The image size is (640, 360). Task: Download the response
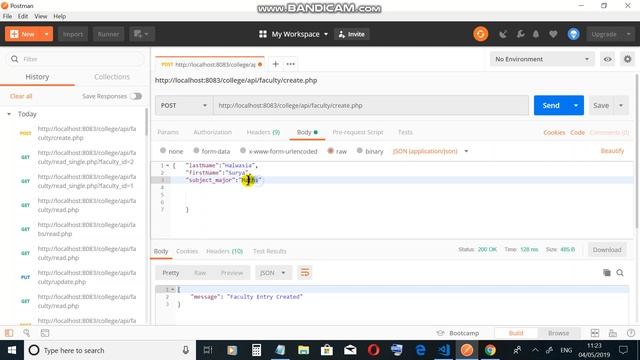click(607, 250)
